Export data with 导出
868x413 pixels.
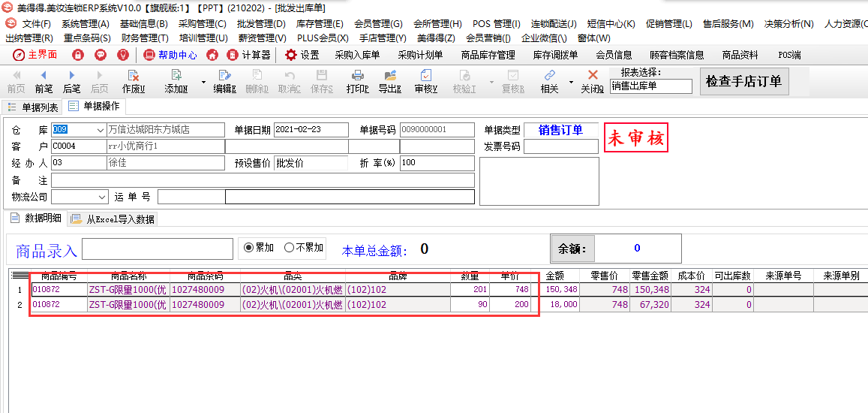click(x=390, y=82)
